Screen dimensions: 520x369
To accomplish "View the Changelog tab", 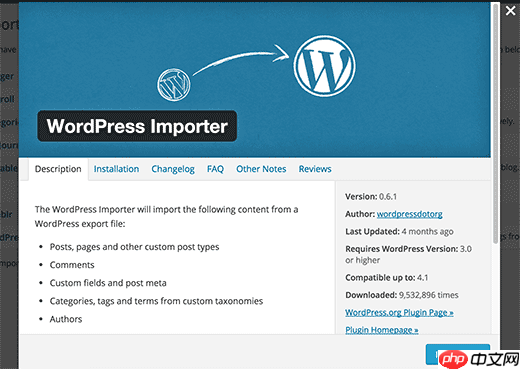I will tap(173, 169).
